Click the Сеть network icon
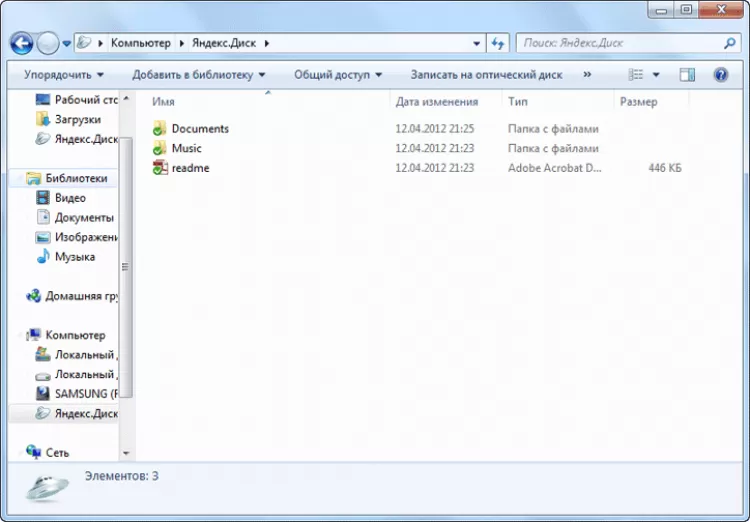 click(33, 452)
